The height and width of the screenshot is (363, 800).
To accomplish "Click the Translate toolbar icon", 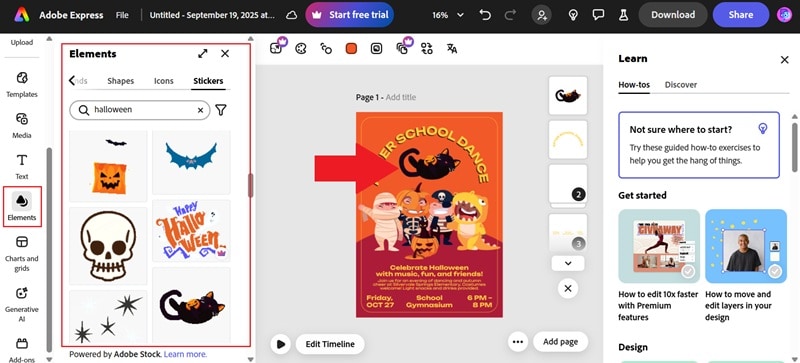I will point(452,49).
